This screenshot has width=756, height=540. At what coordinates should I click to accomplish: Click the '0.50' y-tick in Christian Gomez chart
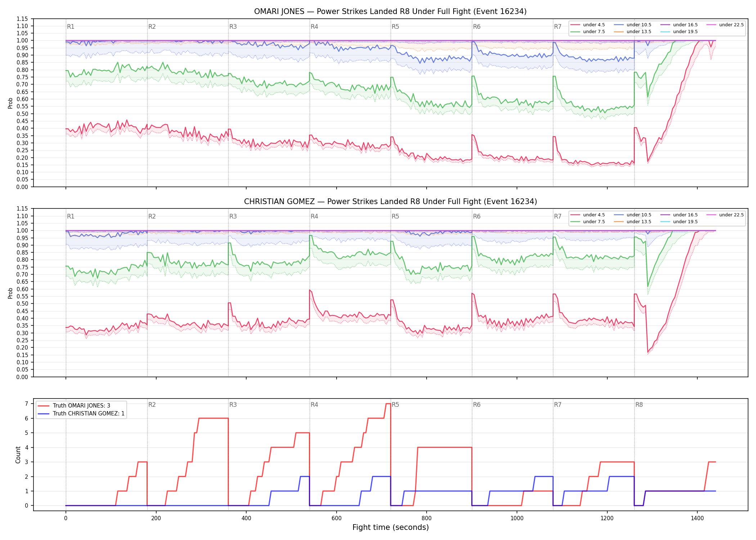coord(22,304)
